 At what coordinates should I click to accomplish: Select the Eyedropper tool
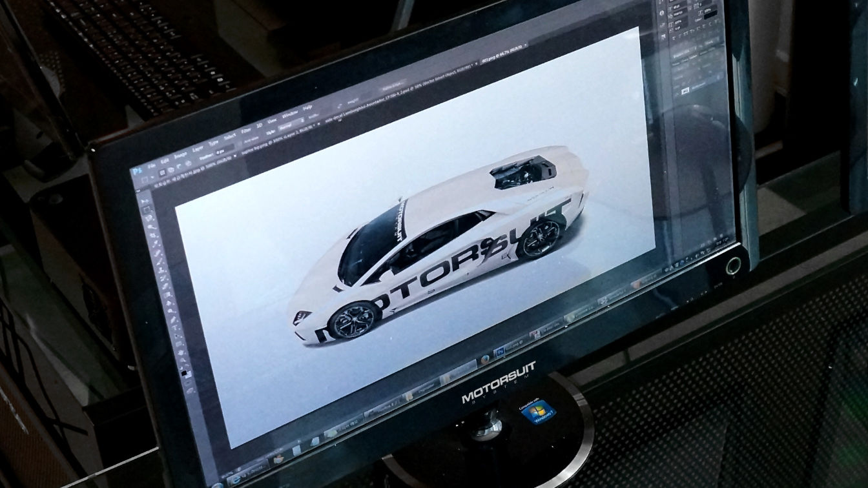156,243
